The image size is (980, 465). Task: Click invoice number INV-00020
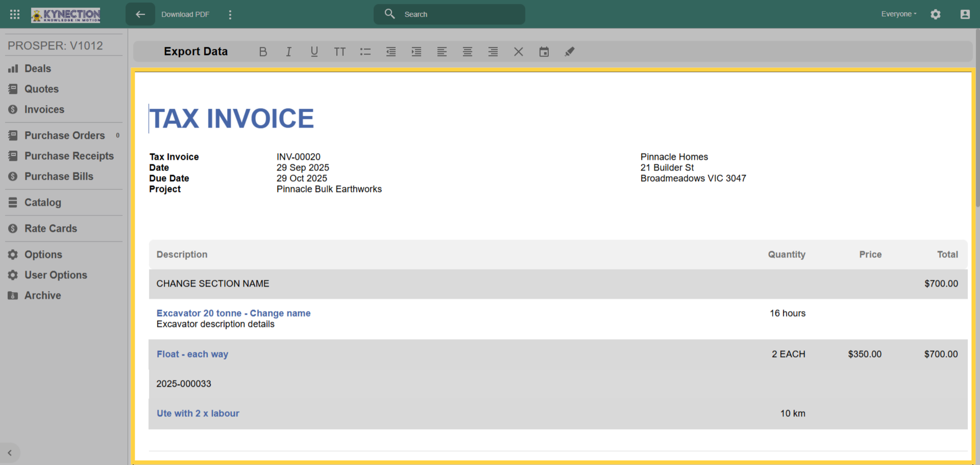coord(298,157)
